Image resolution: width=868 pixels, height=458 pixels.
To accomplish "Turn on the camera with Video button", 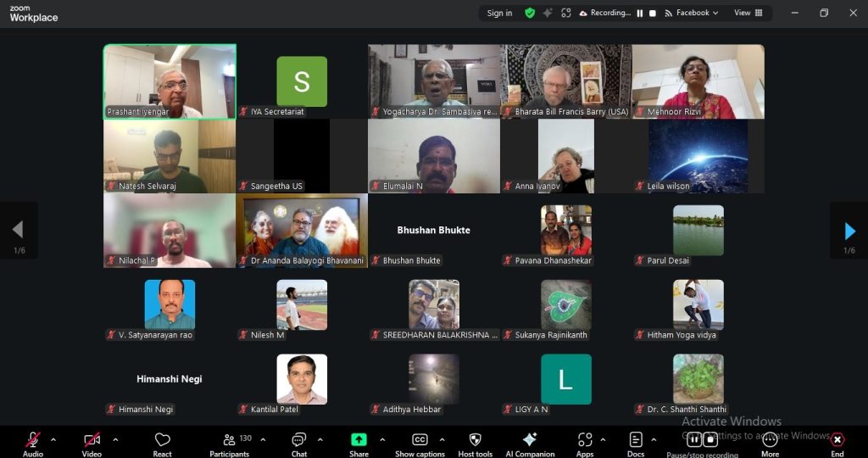I will pos(92,440).
